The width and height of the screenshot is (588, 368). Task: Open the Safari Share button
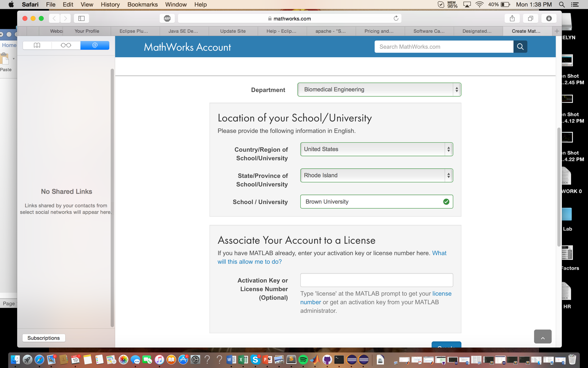point(512,18)
